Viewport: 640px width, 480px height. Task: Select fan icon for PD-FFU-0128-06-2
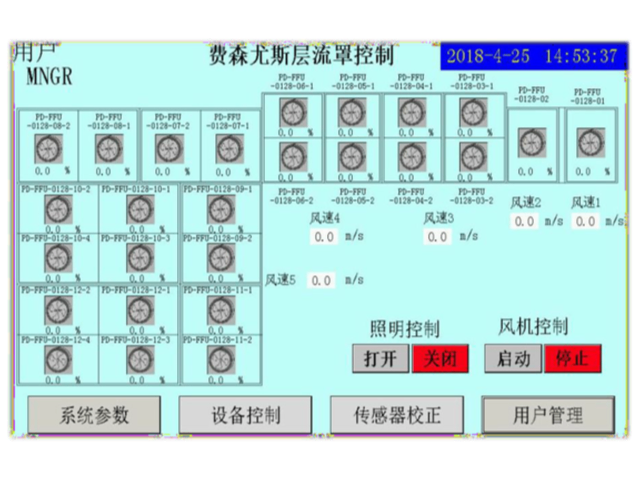(x=293, y=158)
